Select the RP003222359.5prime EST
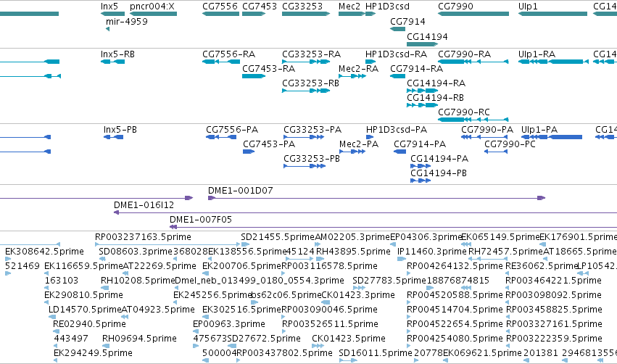 click(x=508, y=346)
